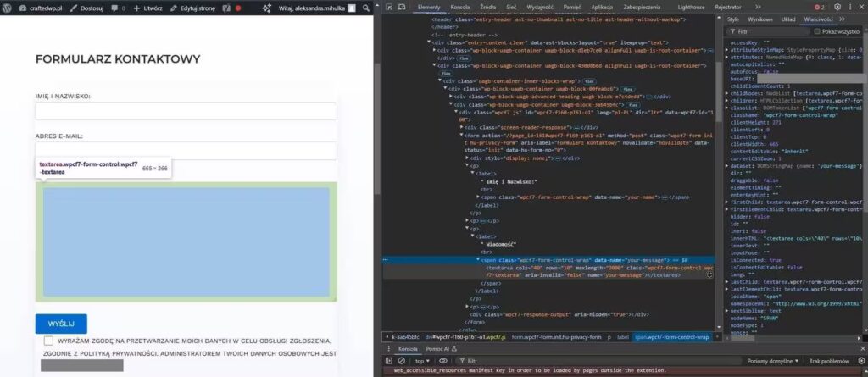The width and height of the screenshot is (868, 377).
Task: Select the Konsola drawer tab
Action: point(408,349)
